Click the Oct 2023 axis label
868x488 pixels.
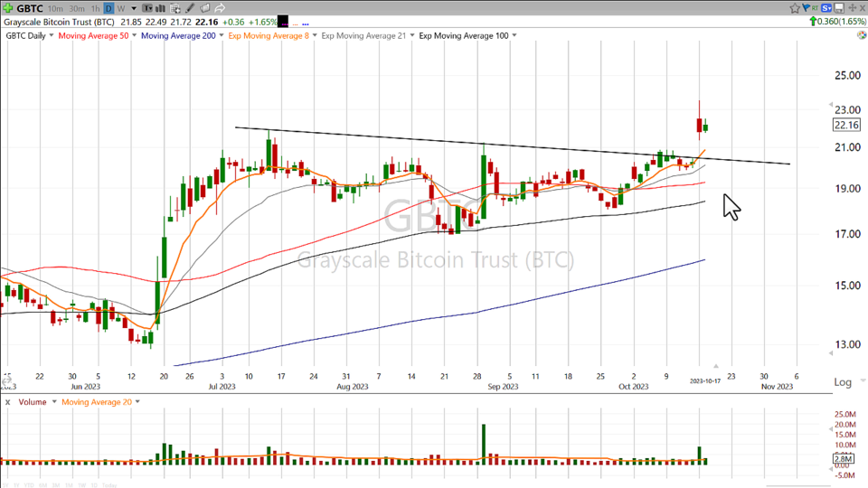click(633, 386)
